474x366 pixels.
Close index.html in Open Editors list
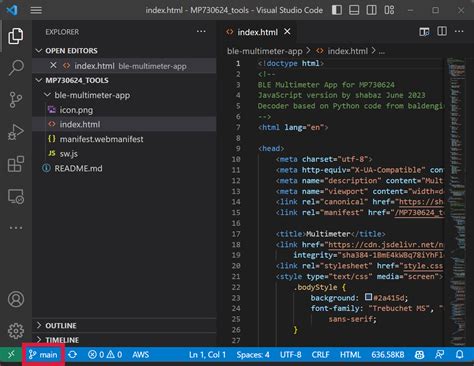pyautogui.click(x=53, y=65)
